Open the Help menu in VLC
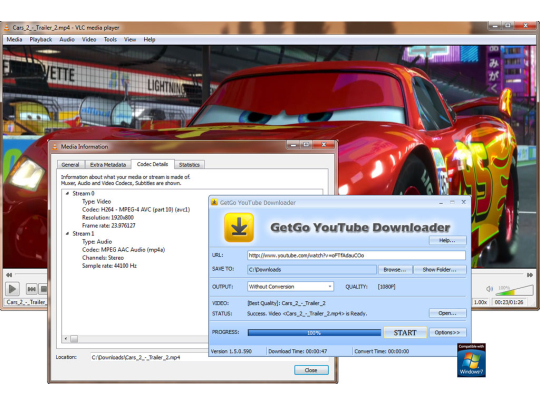This screenshot has width=540, height=405. tap(149, 40)
